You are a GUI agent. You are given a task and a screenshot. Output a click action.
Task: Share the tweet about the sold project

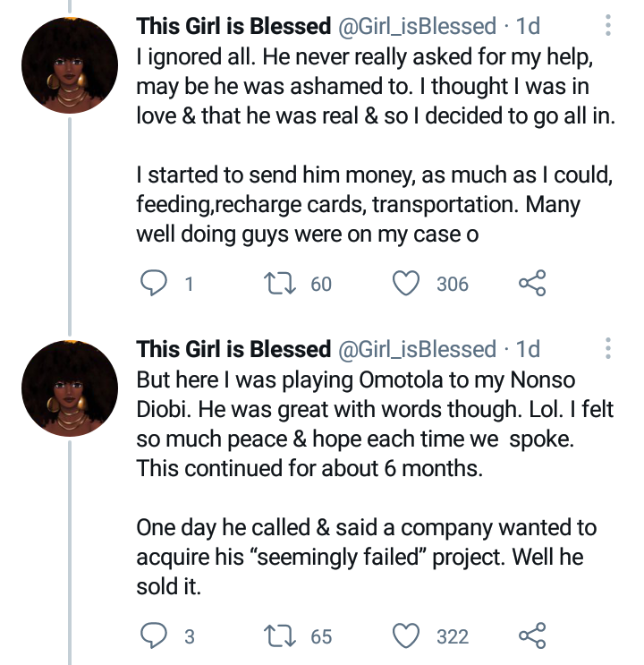pos(532,635)
